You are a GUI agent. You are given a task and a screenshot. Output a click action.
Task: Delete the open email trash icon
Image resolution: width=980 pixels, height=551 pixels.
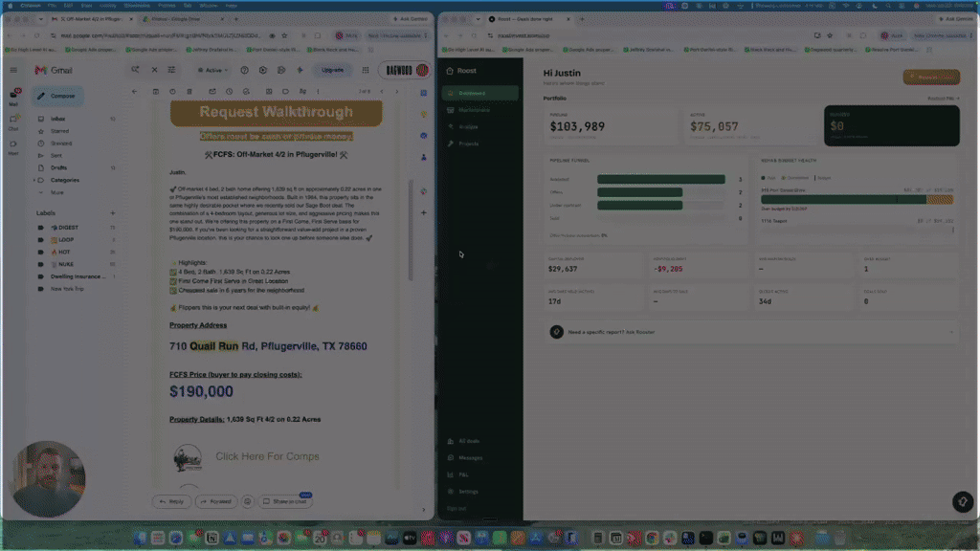click(x=189, y=91)
